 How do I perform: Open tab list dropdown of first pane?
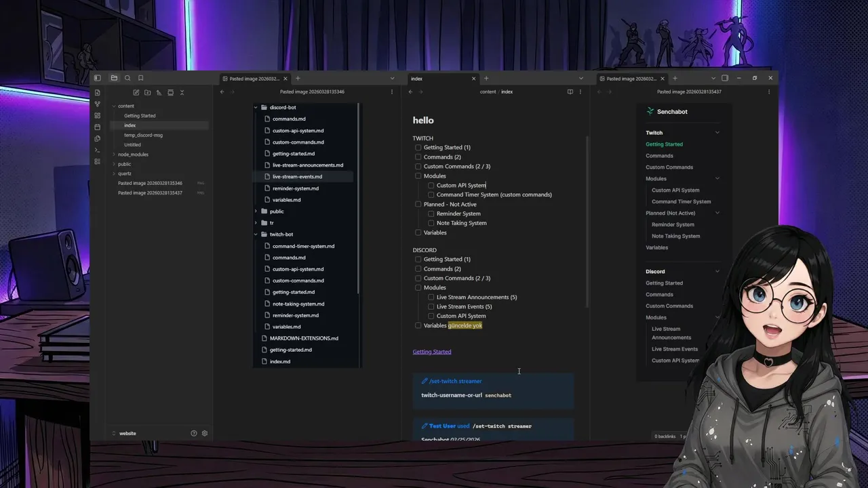pyautogui.click(x=392, y=79)
